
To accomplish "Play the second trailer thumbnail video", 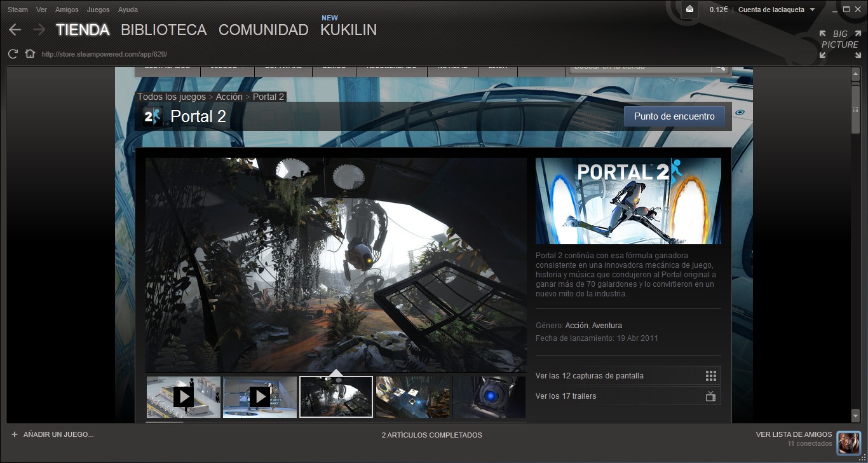I will pyautogui.click(x=260, y=397).
